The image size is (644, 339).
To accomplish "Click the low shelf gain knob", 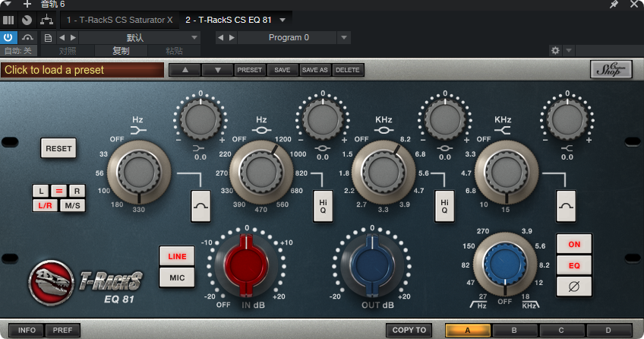I will [200, 119].
